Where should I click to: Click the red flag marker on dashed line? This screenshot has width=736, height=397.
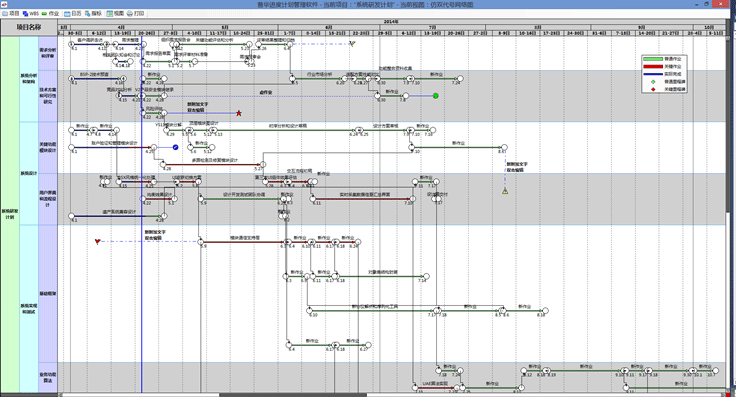[x=98, y=242]
